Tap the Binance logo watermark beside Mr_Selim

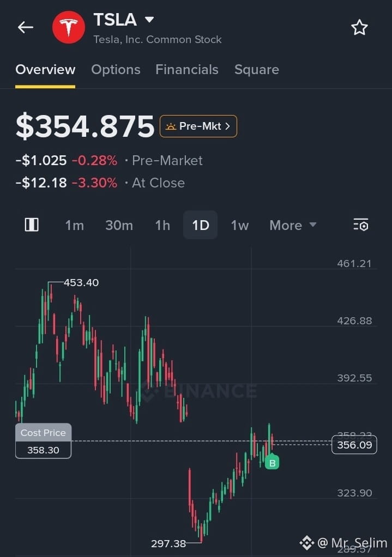pos(306,543)
